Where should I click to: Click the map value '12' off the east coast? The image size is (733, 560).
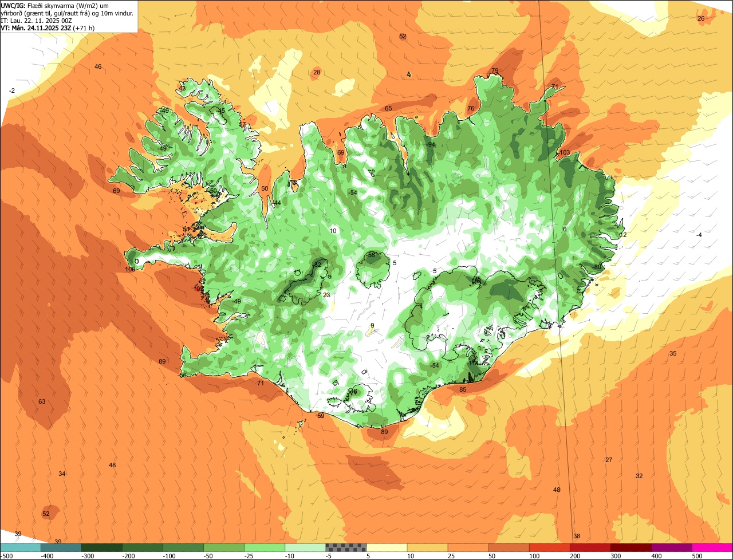tap(624, 235)
